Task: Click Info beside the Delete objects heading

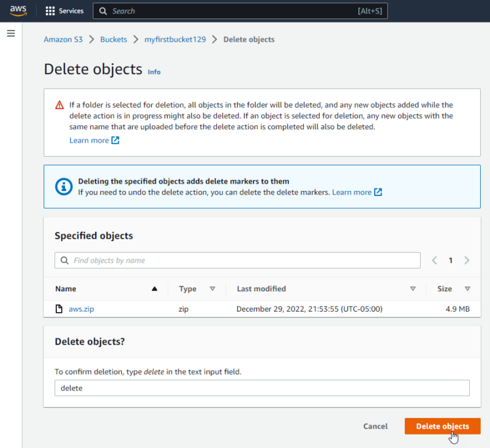Action: (154, 72)
